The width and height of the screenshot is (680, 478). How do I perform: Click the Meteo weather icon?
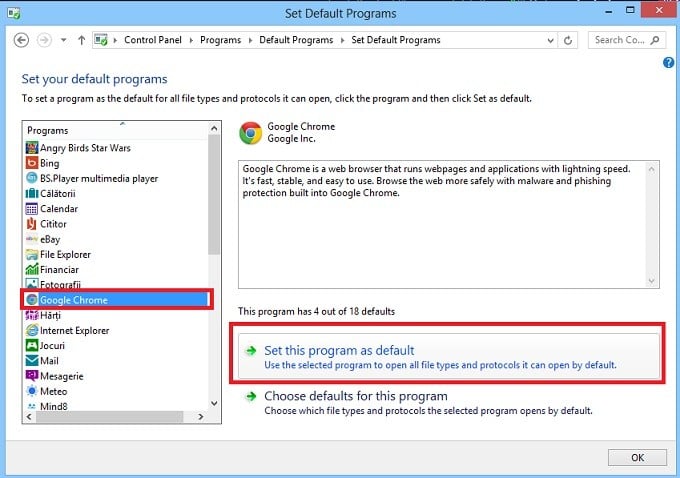(32, 391)
